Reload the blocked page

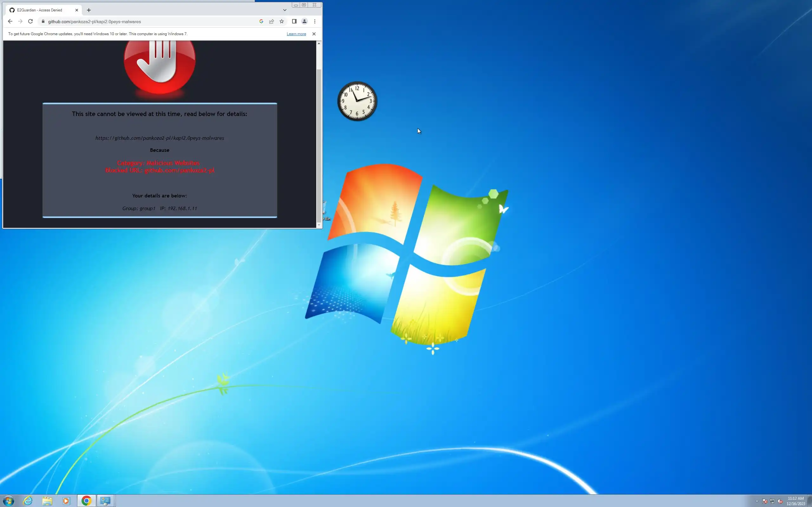[x=30, y=22]
